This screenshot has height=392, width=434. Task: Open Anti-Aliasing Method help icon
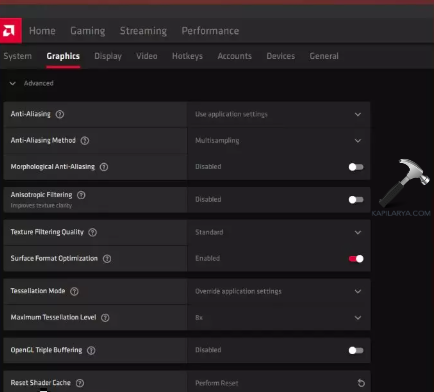85,141
